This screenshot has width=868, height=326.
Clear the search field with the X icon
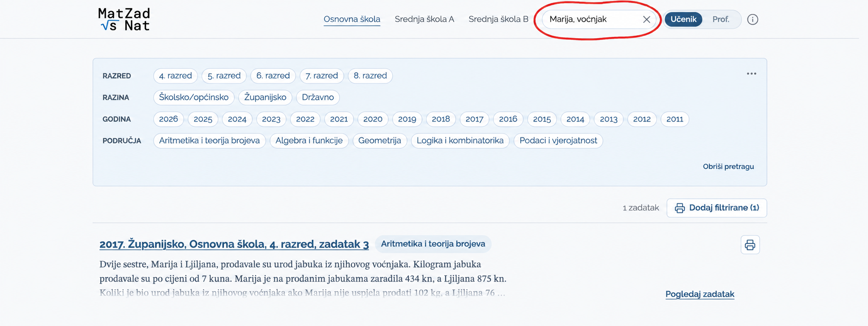click(x=646, y=20)
